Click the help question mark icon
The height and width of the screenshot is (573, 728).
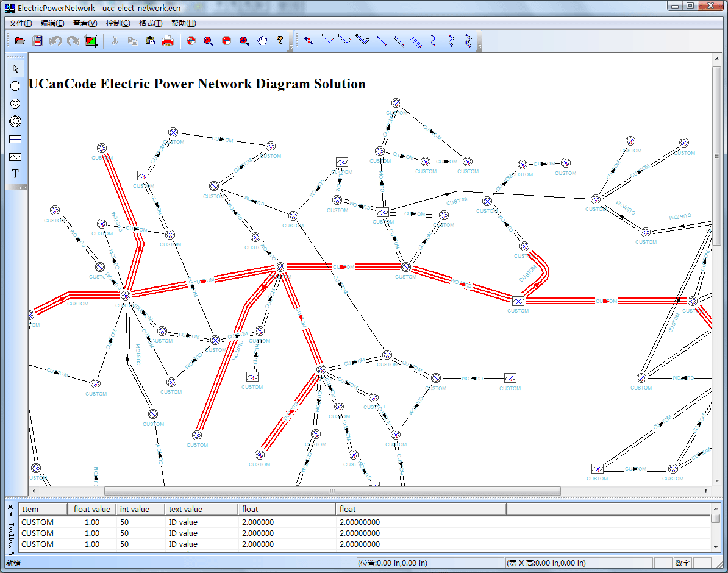pos(280,41)
